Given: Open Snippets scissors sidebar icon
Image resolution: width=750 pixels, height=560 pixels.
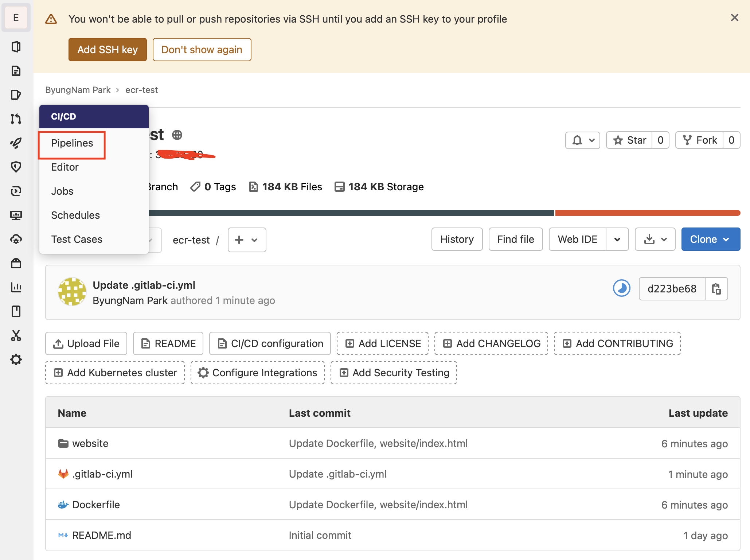Looking at the screenshot, I should pyautogui.click(x=16, y=335).
